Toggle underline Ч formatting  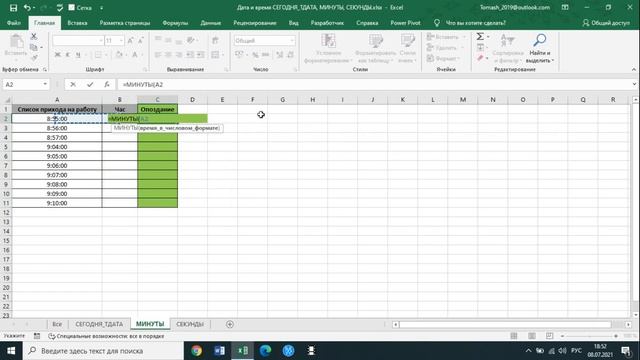pos(78,55)
